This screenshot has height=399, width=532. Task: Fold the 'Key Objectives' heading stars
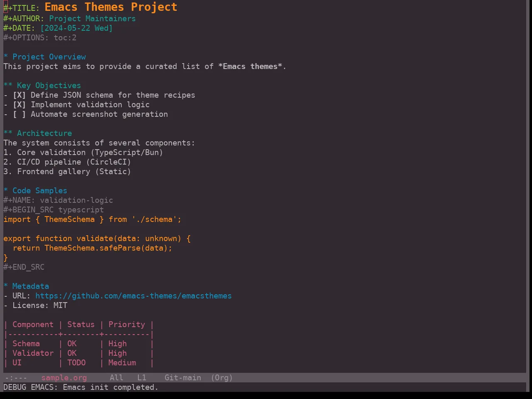pyautogui.click(x=8, y=86)
